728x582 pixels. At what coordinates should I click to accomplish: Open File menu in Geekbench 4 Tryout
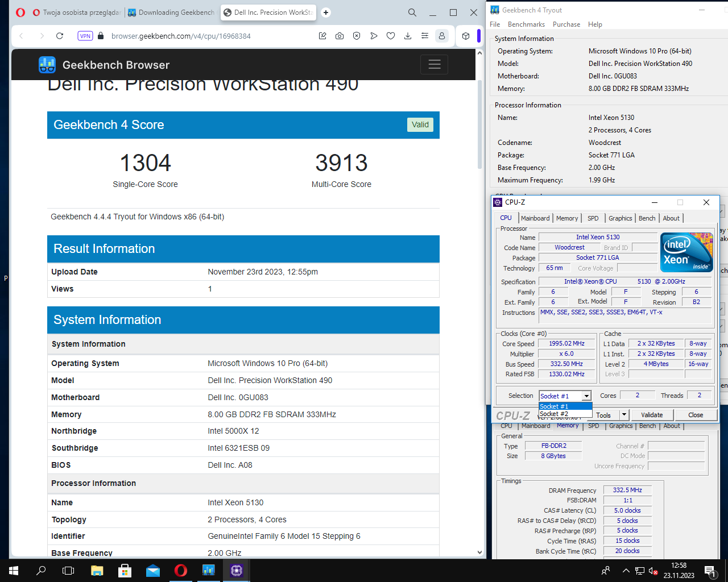495,24
